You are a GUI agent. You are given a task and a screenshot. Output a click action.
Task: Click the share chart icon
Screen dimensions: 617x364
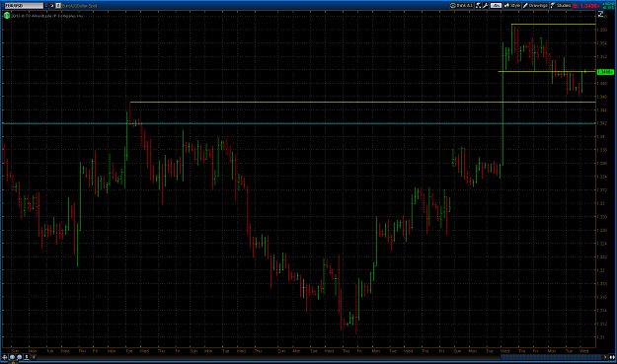(x=479, y=6)
